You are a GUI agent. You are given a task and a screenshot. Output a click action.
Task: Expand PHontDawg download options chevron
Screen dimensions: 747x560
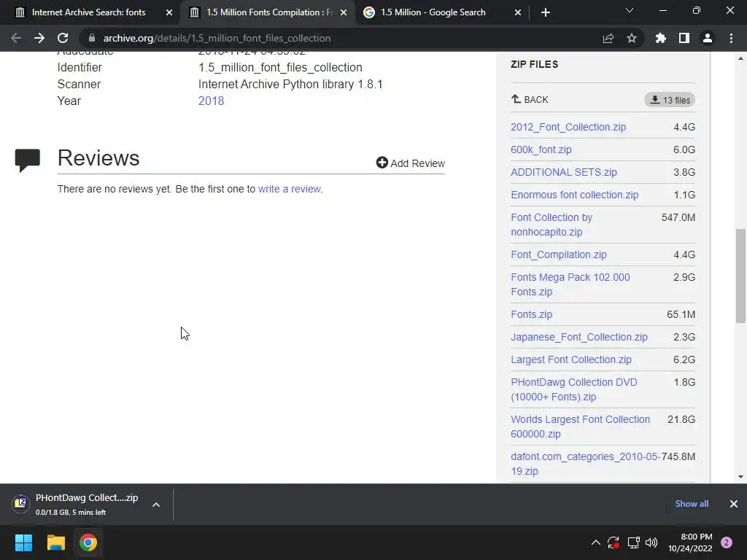156,505
